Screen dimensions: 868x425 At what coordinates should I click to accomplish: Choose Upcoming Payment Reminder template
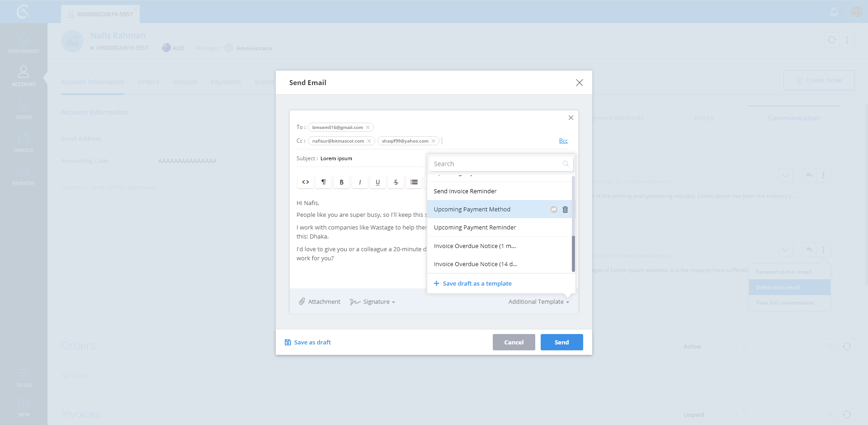(x=475, y=228)
